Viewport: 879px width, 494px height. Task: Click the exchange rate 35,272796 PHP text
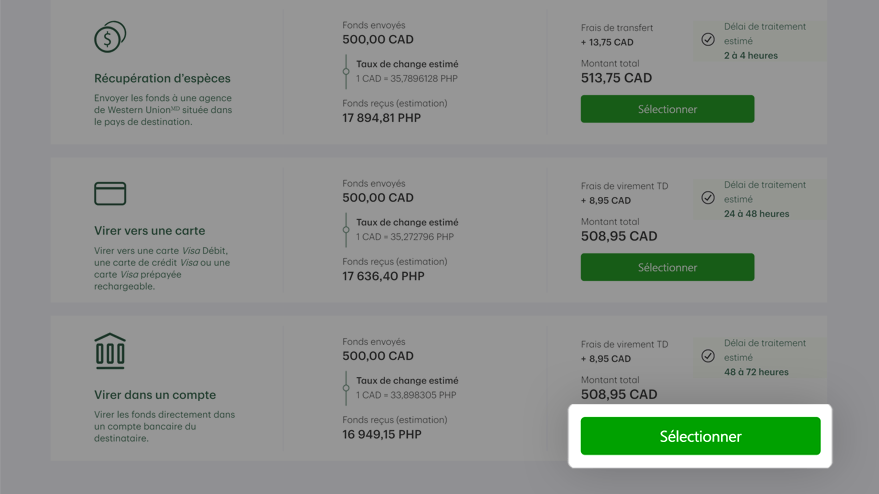pyautogui.click(x=405, y=237)
